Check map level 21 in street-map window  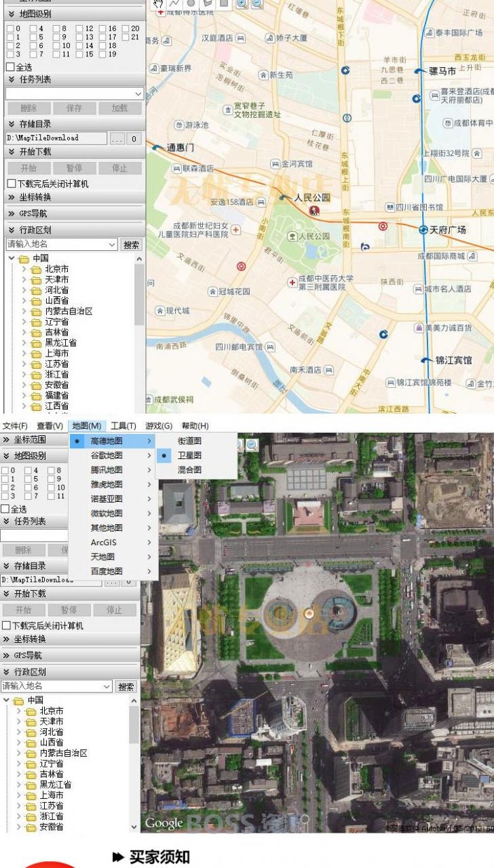(x=126, y=37)
